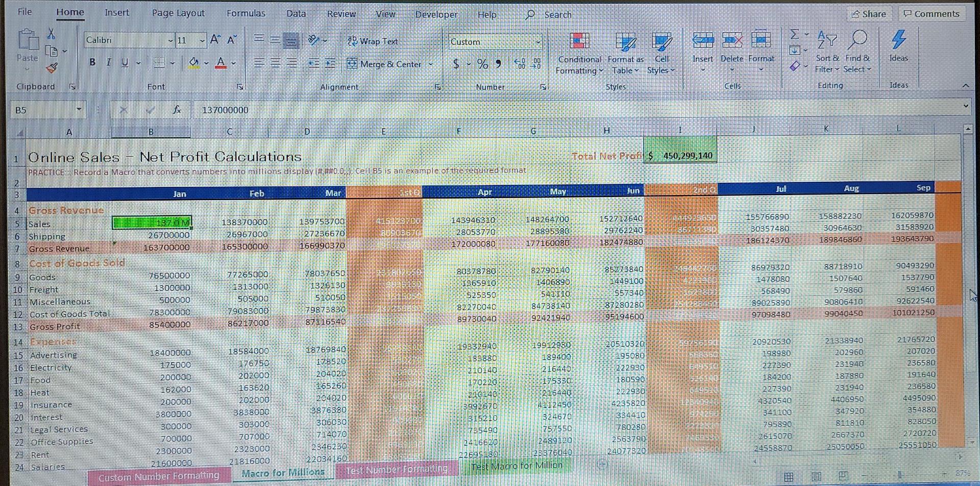This screenshot has height=486, width=980.
Task: Click the Format cells icon
Action: tap(761, 40)
